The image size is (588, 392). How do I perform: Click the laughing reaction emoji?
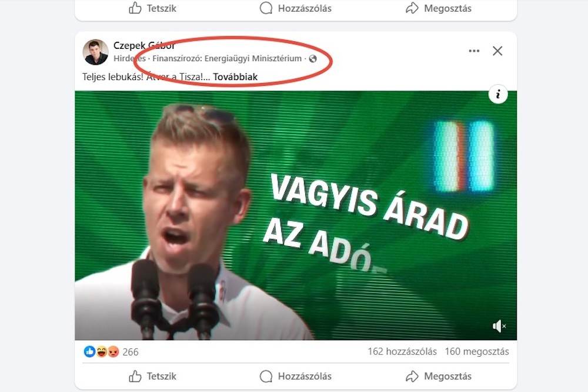point(101,352)
